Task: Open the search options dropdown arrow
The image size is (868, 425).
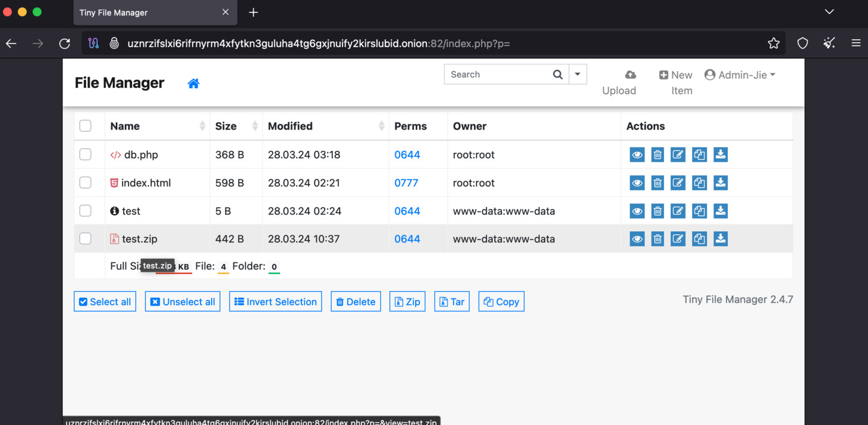Action: (x=577, y=74)
